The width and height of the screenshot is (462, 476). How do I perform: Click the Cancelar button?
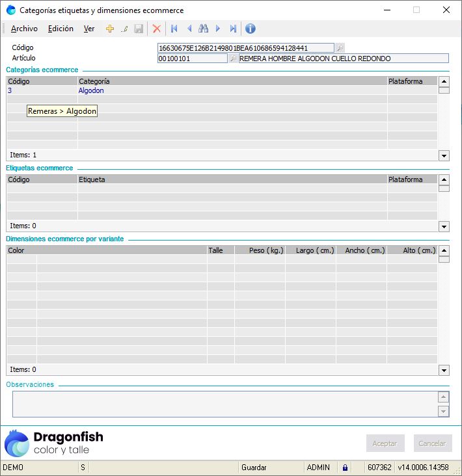[x=433, y=443]
